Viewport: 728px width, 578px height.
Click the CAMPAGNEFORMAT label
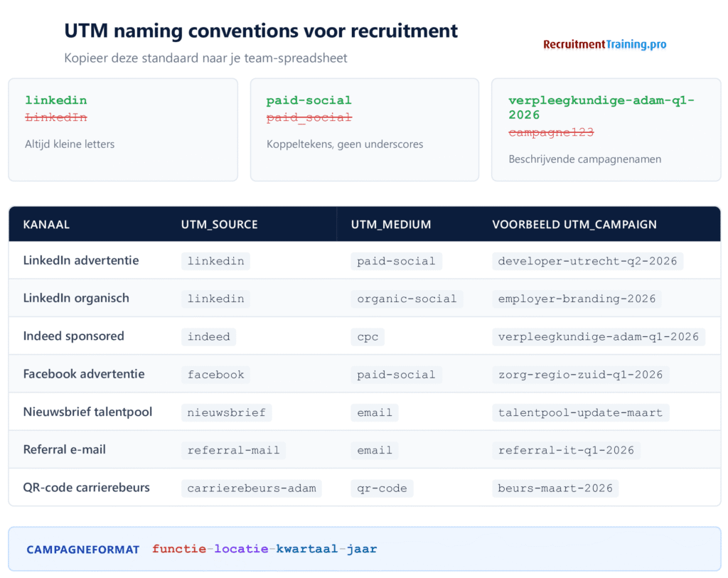(82, 549)
